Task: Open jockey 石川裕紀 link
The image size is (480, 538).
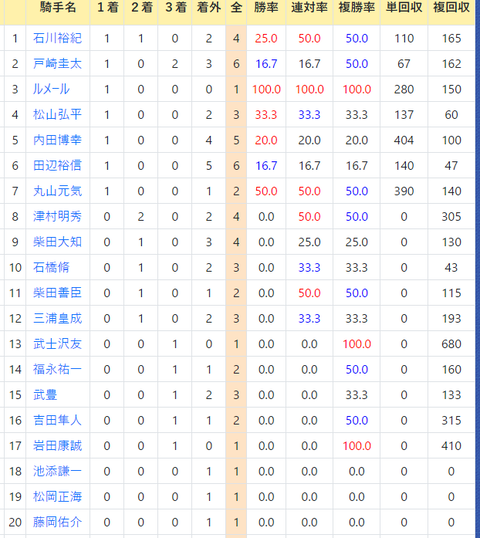Action: (57, 38)
